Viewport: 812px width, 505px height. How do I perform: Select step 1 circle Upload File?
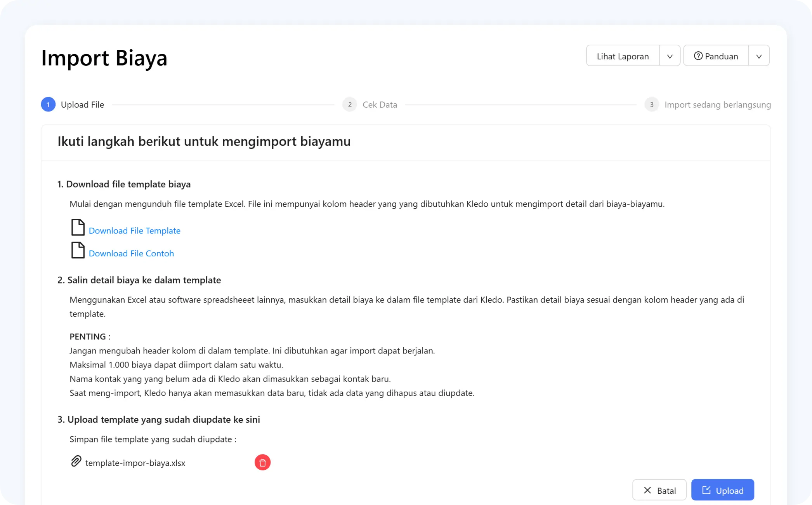click(x=48, y=104)
